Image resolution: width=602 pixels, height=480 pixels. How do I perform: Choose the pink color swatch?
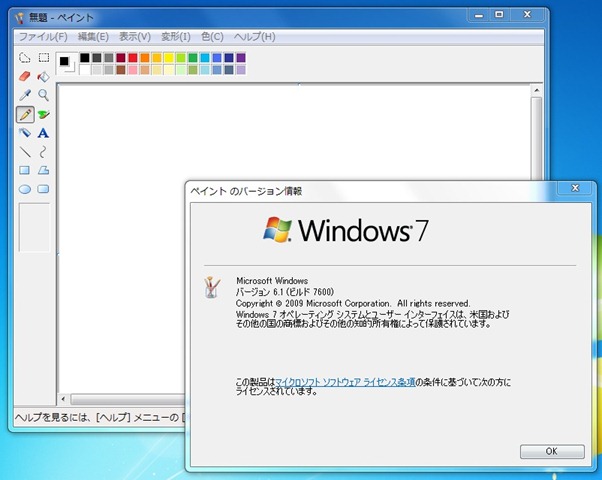point(133,70)
